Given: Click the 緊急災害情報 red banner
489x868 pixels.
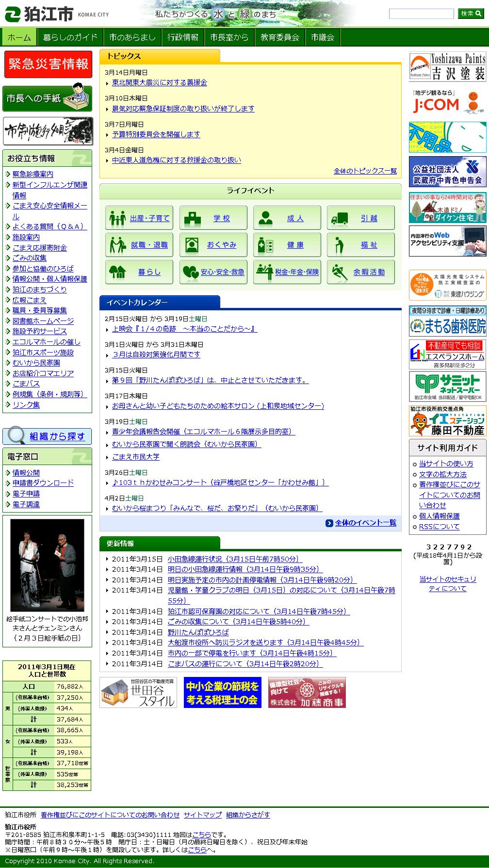Looking at the screenshot, I should 47,64.
